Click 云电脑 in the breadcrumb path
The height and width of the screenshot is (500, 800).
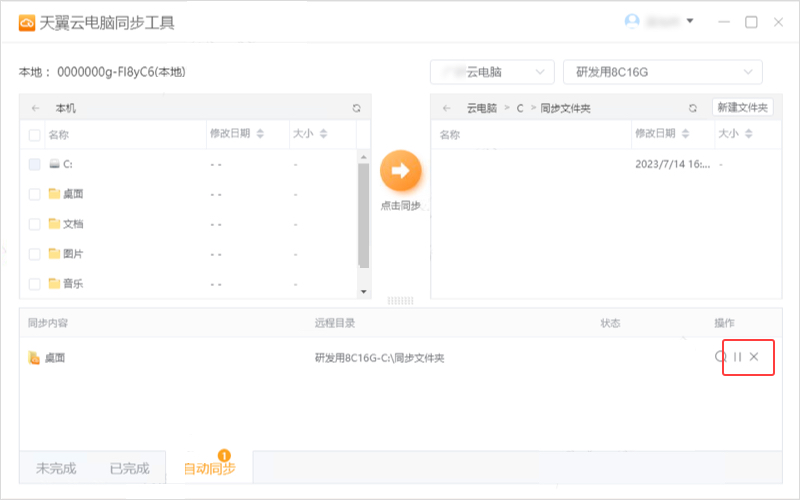pos(482,108)
